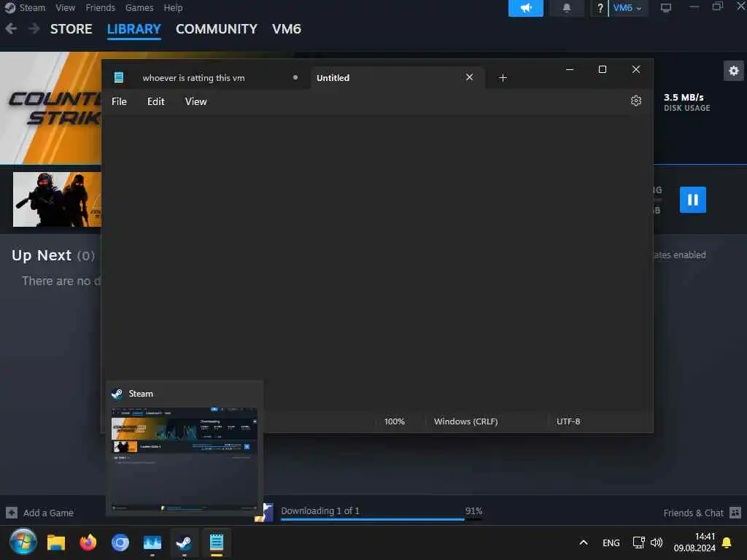Launch Chromium from the taskbar

click(120, 542)
